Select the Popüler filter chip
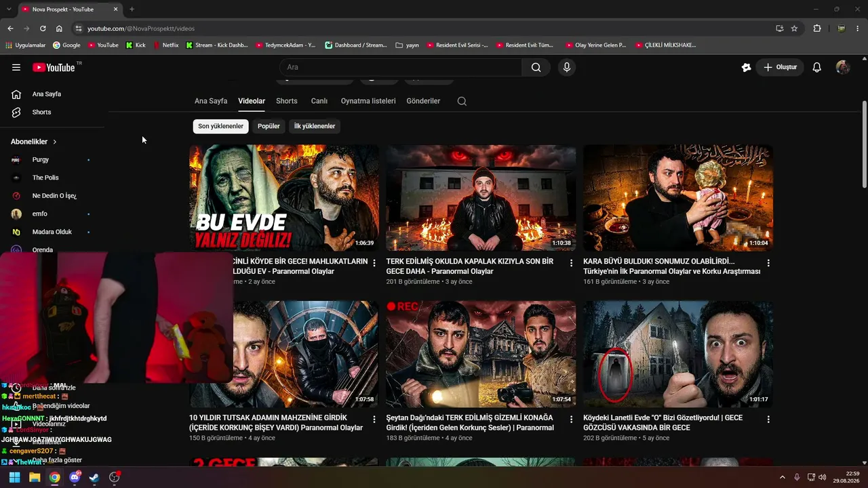This screenshot has height=488, width=868. (269, 126)
